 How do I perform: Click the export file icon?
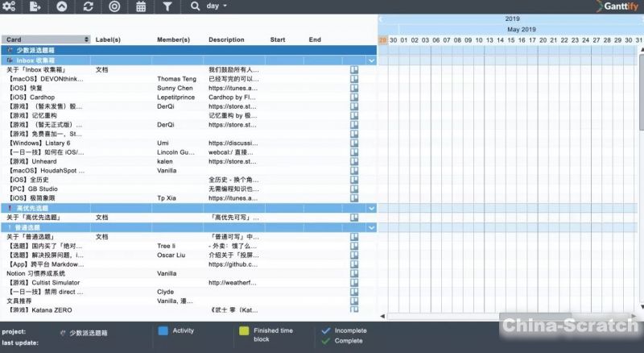(x=35, y=6)
